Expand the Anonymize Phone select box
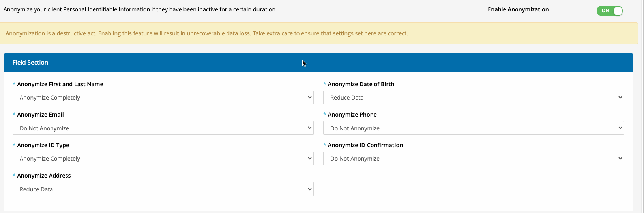The image size is (644, 213). pyautogui.click(x=474, y=128)
